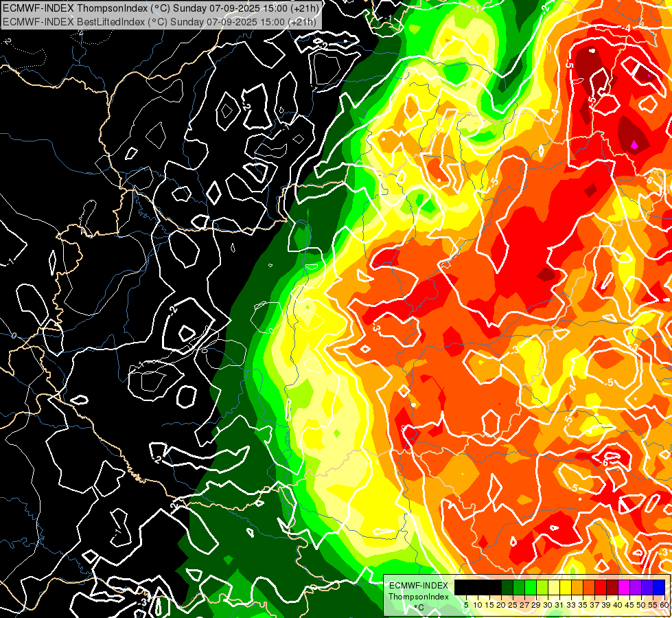
Task: Pick the magenta 40–45 legend swatch
Action: (624, 587)
